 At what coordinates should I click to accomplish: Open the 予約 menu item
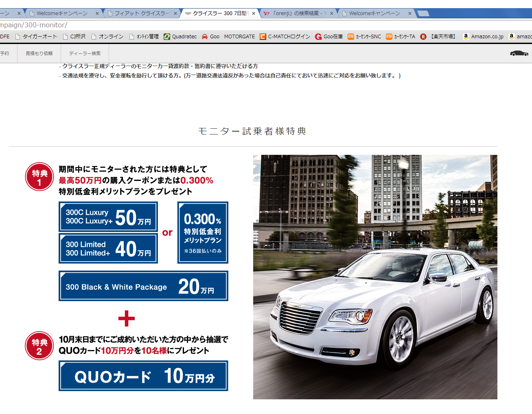[5, 53]
